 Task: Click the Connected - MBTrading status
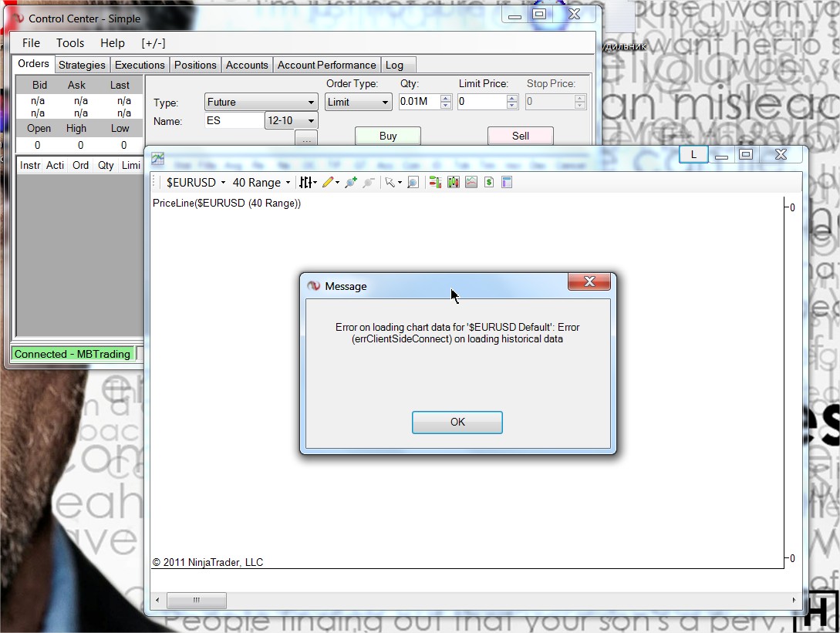(x=73, y=354)
